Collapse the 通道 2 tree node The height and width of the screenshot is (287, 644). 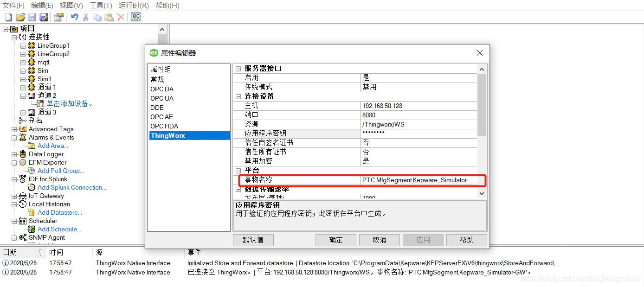(23, 96)
